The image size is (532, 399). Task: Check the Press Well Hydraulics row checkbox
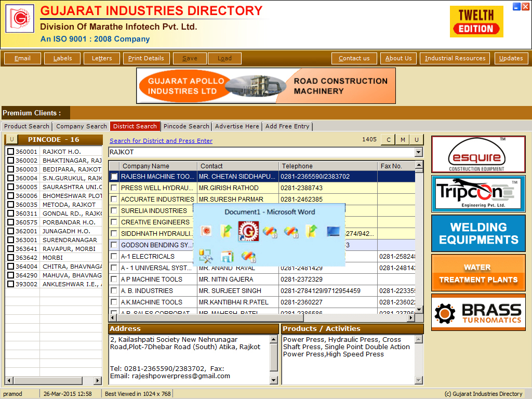click(x=114, y=188)
